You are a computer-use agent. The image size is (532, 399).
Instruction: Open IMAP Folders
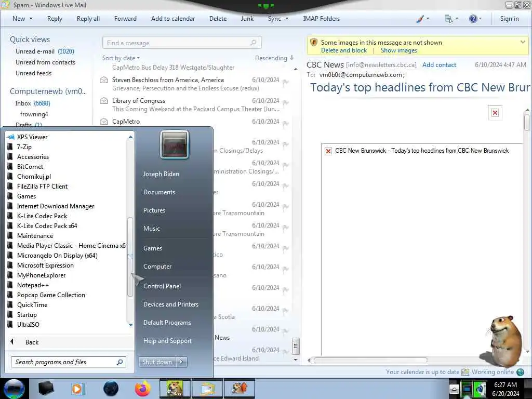[321, 19]
